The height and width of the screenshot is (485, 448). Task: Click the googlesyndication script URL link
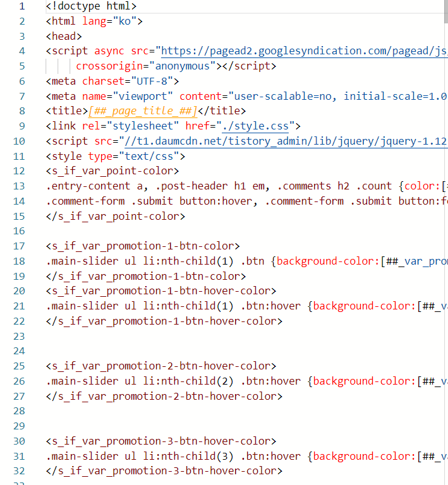[305, 51]
